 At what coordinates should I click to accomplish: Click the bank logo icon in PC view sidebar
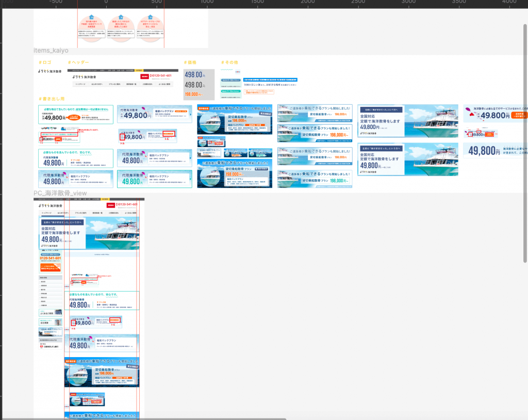42,347
